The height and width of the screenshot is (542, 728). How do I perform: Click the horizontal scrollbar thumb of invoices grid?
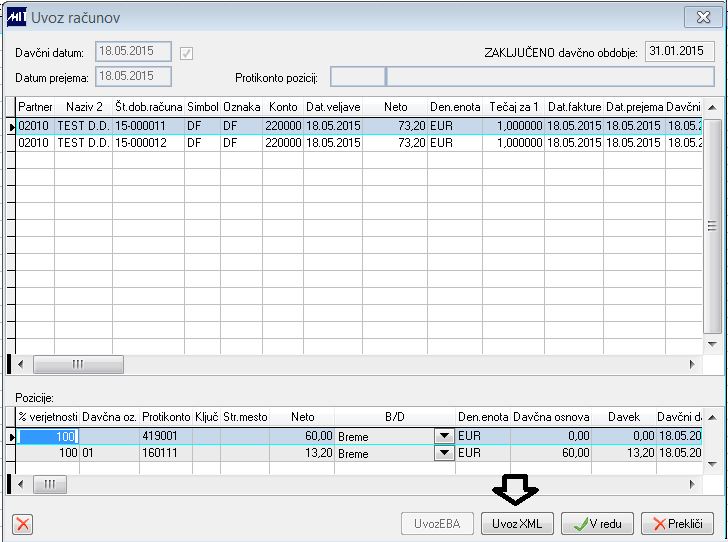click(x=78, y=365)
